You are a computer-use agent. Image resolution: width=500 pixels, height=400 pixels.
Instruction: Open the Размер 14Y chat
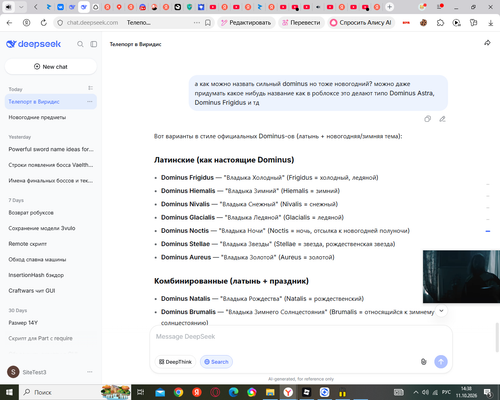pyautogui.click(x=51, y=323)
